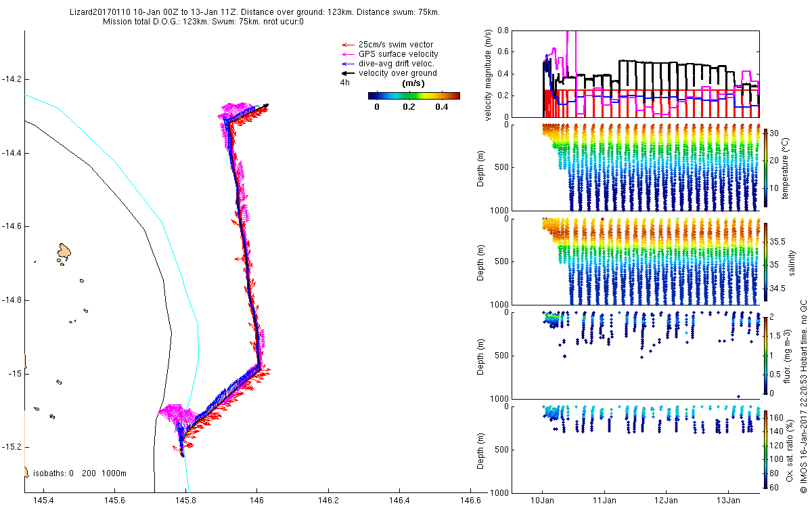This screenshot has width=812, height=508.
Task: Click the magenta GPS surface velocity arrow
Action: click(348, 54)
